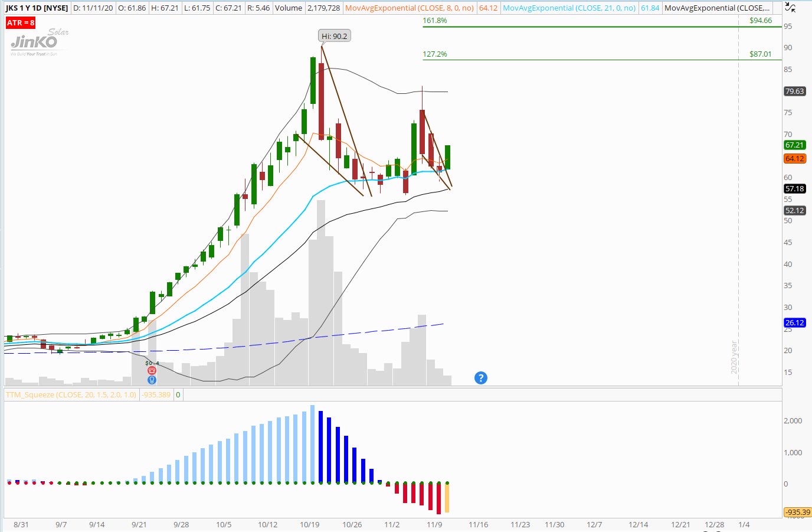
Task: Click the 57.18 price axis bubble
Action: pos(794,189)
